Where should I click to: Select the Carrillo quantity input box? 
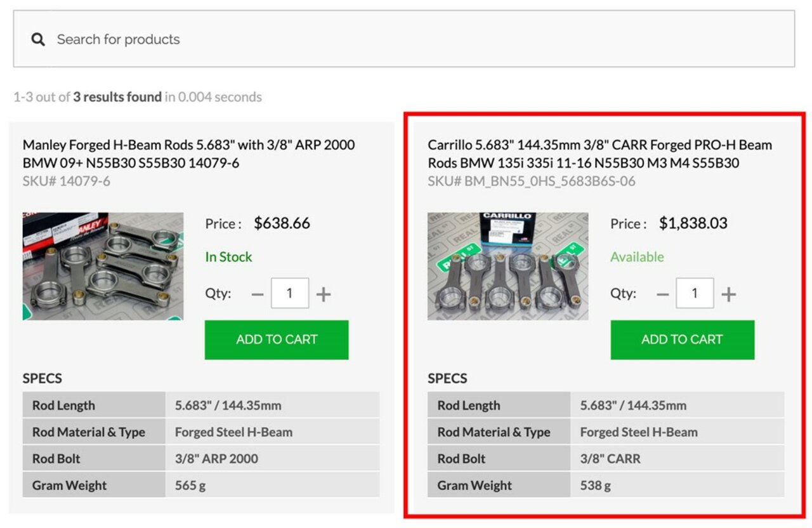click(x=695, y=293)
